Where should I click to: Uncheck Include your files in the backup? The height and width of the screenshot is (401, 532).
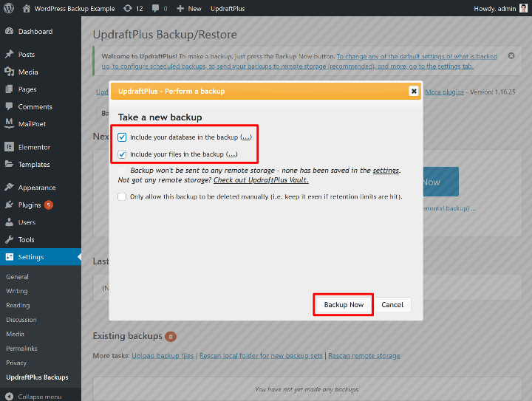(122, 154)
